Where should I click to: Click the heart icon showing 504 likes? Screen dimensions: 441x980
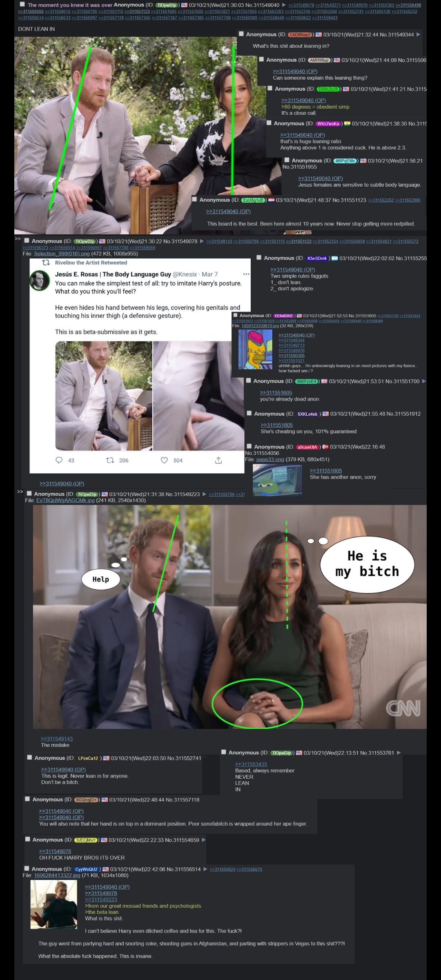tap(164, 460)
